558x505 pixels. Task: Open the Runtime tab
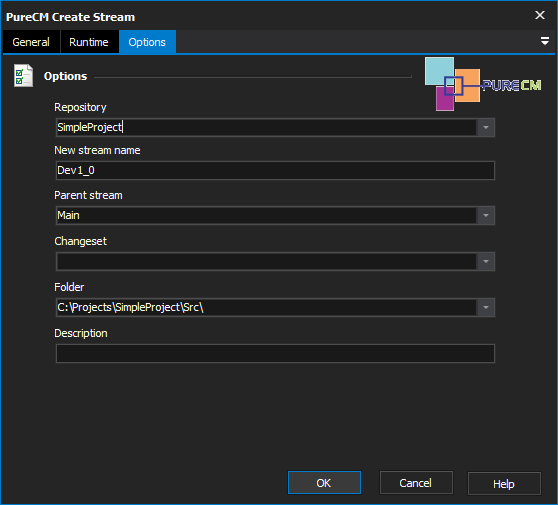pos(89,42)
